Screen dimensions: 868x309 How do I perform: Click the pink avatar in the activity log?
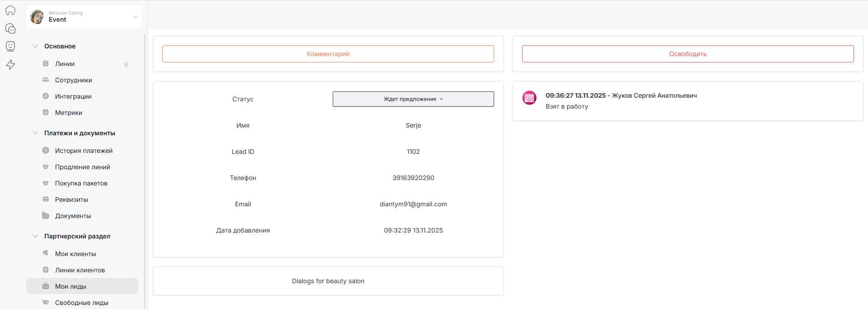(529, 98)
